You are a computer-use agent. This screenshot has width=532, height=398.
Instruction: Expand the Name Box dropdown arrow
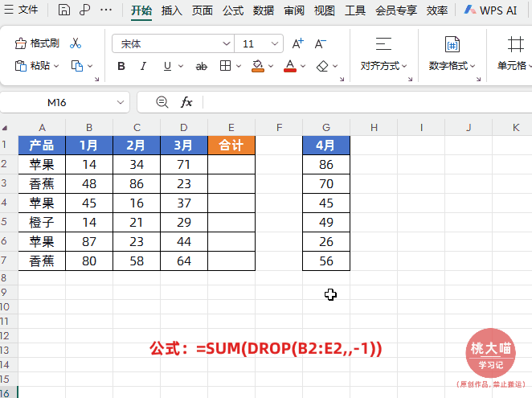click(120, 102)
